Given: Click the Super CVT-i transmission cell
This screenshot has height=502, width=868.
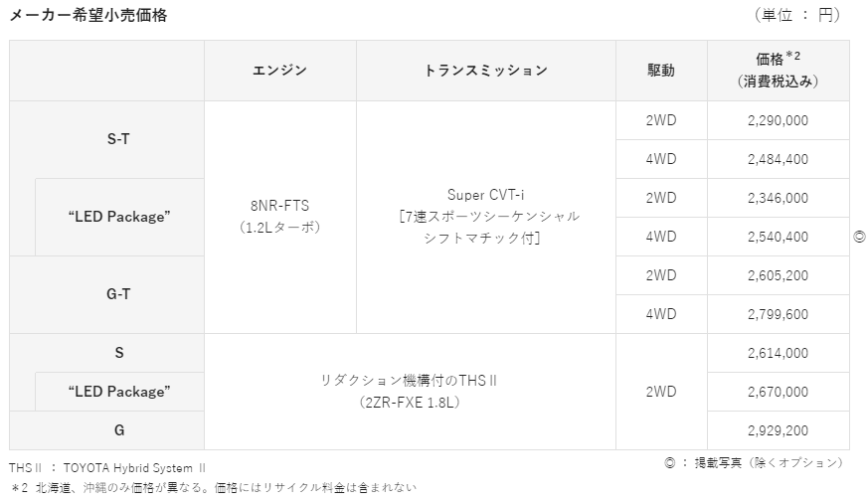Looking at the screenshot, I should tap(485, 217).
